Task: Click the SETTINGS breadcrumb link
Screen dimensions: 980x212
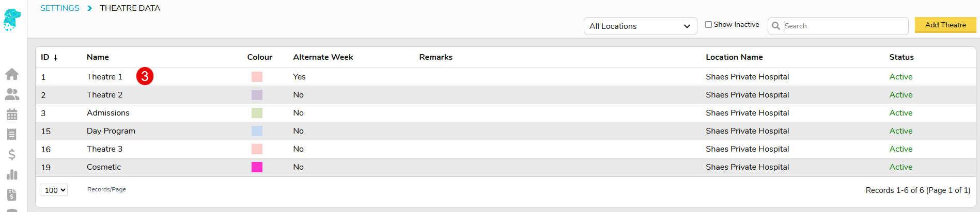Action: click(60, 8)
